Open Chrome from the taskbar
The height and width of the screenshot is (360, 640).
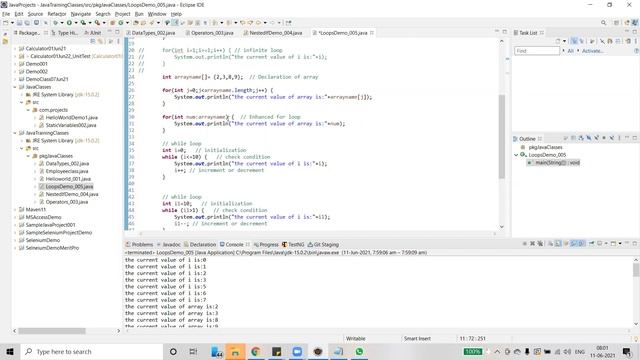pyautogui.click(x=256, y=351)
